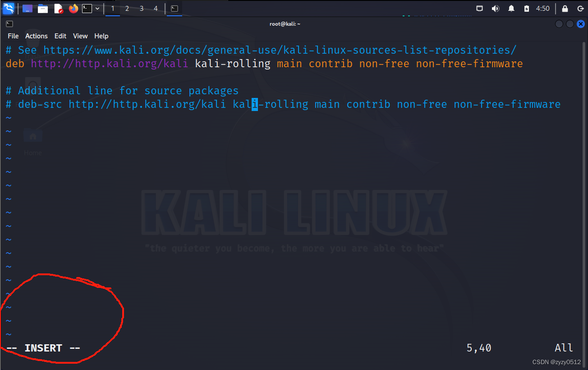
Task: Open the Help menu
Action: [x=101, y=36]
